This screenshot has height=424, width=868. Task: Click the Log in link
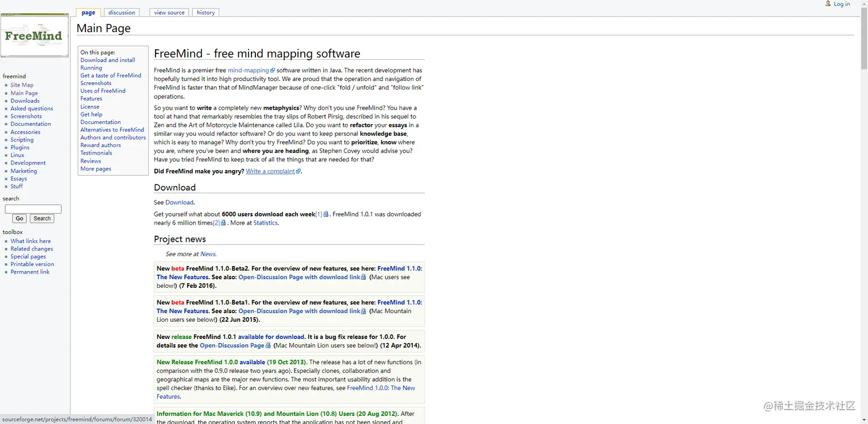point(842,4)
